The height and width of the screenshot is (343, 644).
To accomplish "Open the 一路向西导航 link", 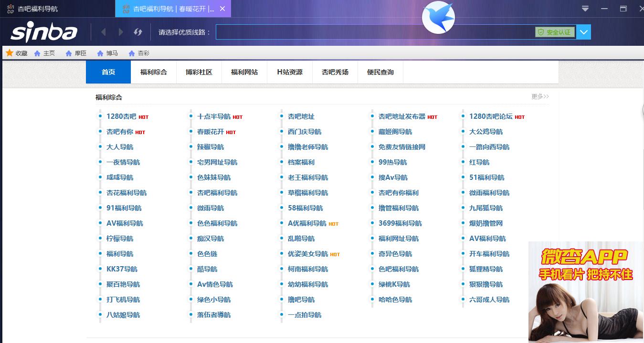I will pos(489,147).
